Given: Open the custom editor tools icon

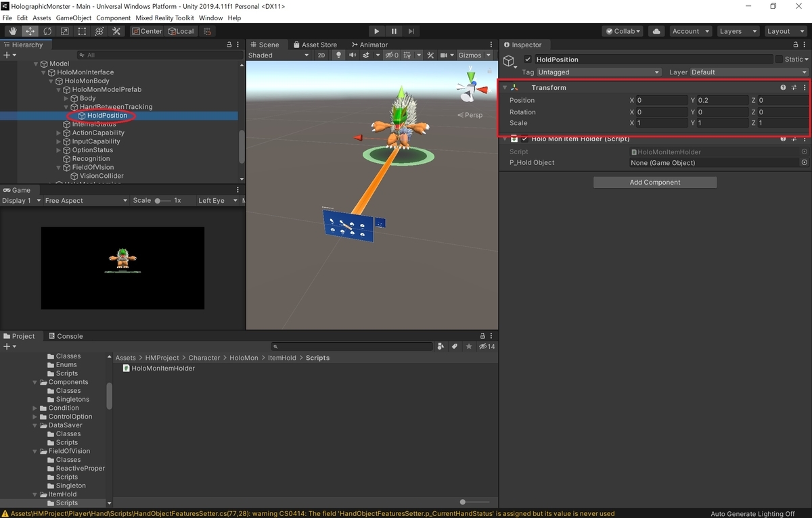Looking at the screenshot, I should click(116, 31).
